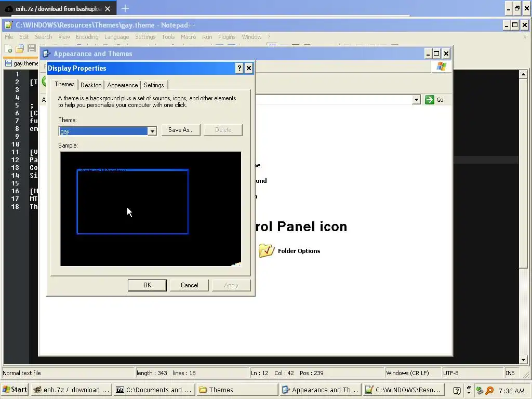Click the Start button

[14, 390]
